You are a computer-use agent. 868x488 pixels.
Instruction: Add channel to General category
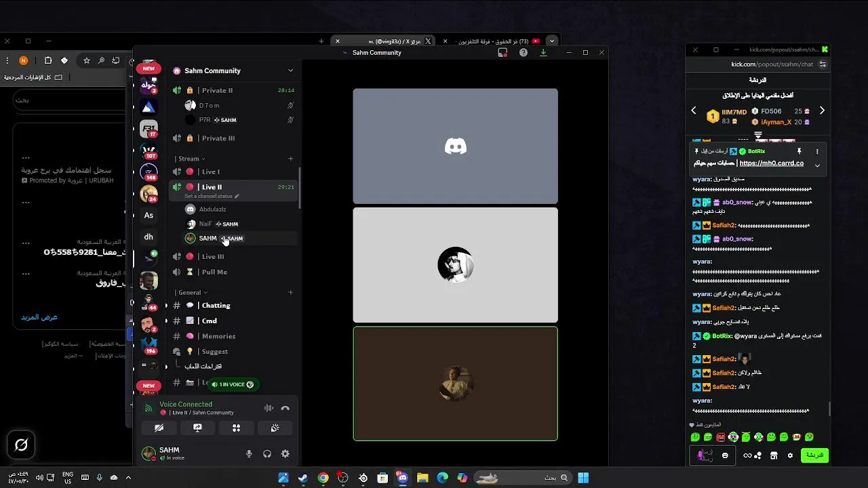[x=290, y=293]
